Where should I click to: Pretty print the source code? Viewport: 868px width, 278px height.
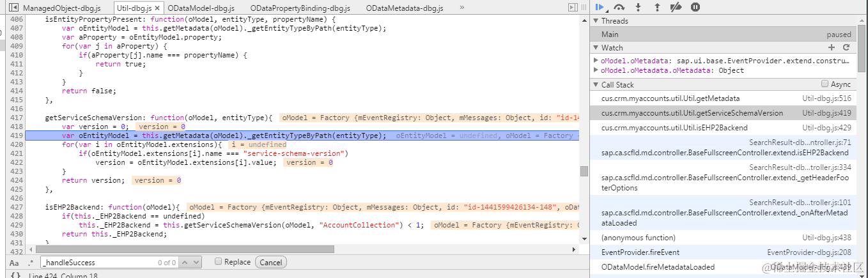[x=15, y=275]
